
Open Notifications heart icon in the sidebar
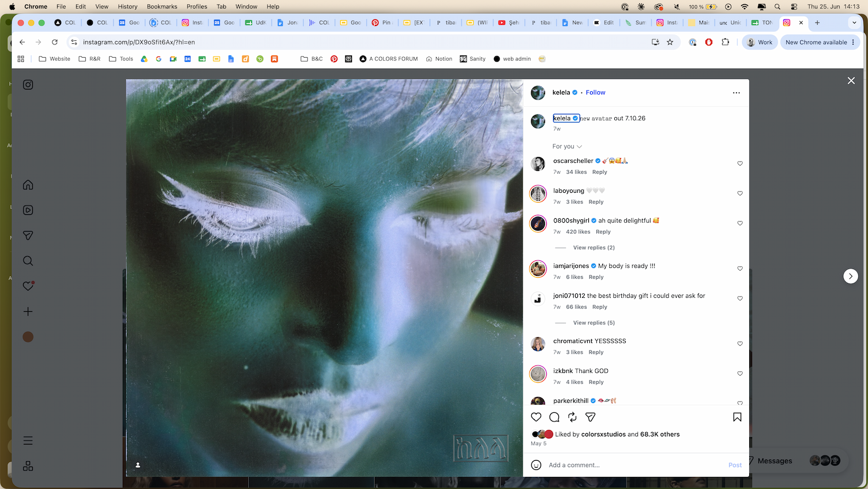[x=28, y=286]
